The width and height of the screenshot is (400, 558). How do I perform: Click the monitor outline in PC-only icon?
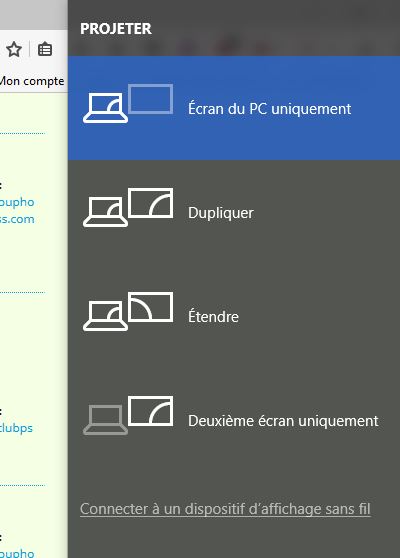coord(151,99)
